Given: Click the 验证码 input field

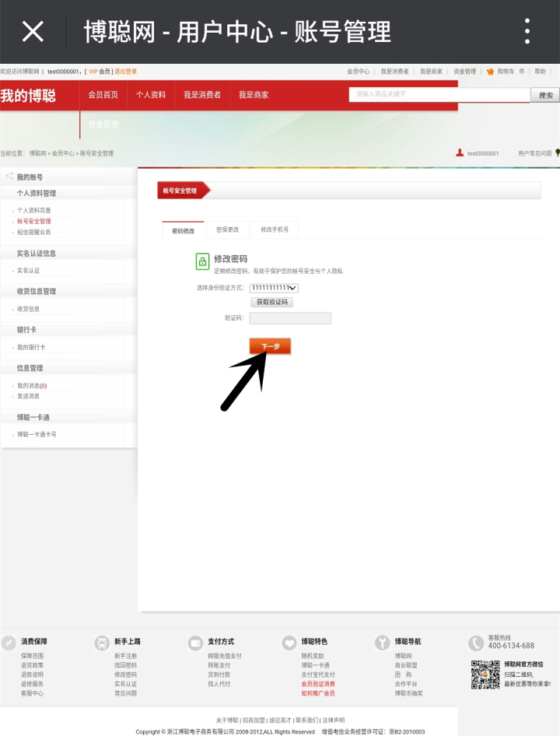Looking at the screenshot, I should pyautogui.click(x=290, y=317).
